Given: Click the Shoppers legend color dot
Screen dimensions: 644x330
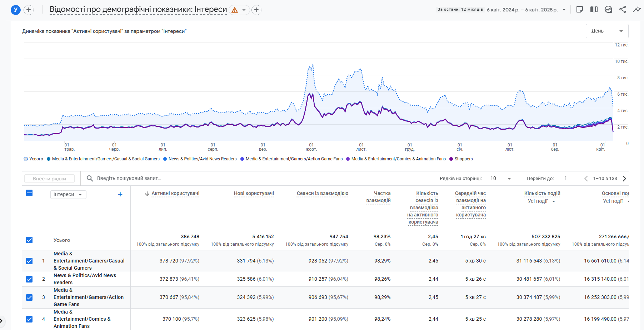Looking at the screenshot, I should point(451,159).
